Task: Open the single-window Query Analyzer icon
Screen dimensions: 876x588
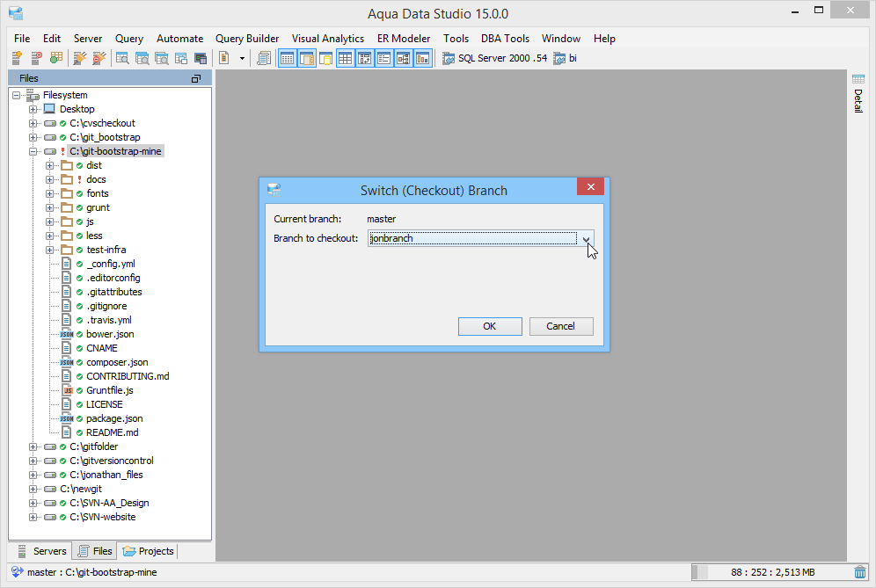Action: pyautogui.click(x=122, y=58)
